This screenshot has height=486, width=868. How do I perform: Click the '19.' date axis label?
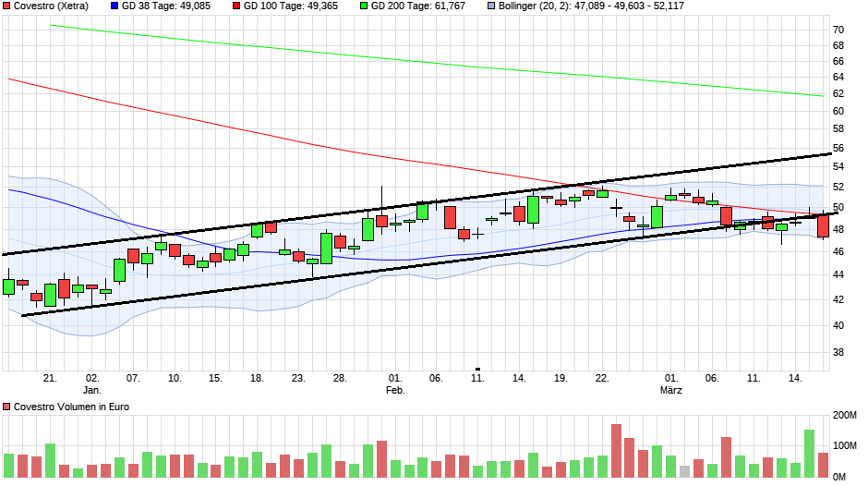click(x=561, y=379)
